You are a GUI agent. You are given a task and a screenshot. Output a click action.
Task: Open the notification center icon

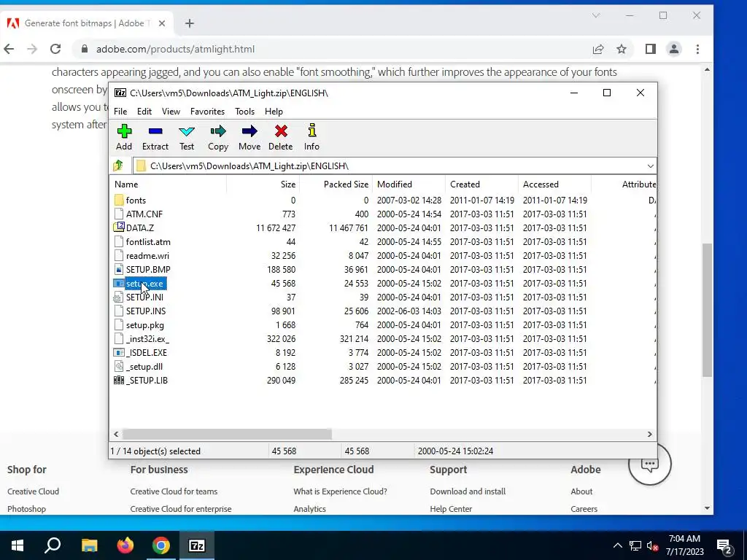coord(724,546)
